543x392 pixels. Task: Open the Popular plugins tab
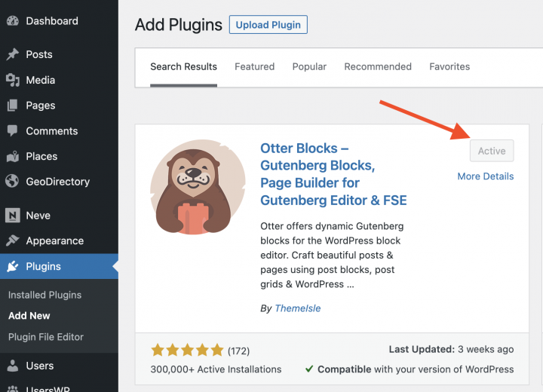tap(309, 66)
